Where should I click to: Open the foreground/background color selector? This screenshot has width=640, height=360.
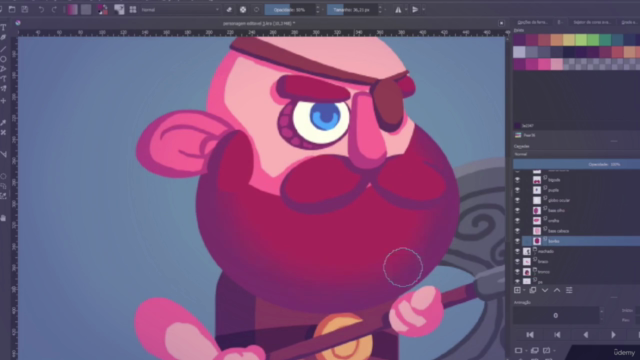click(102, 9)
